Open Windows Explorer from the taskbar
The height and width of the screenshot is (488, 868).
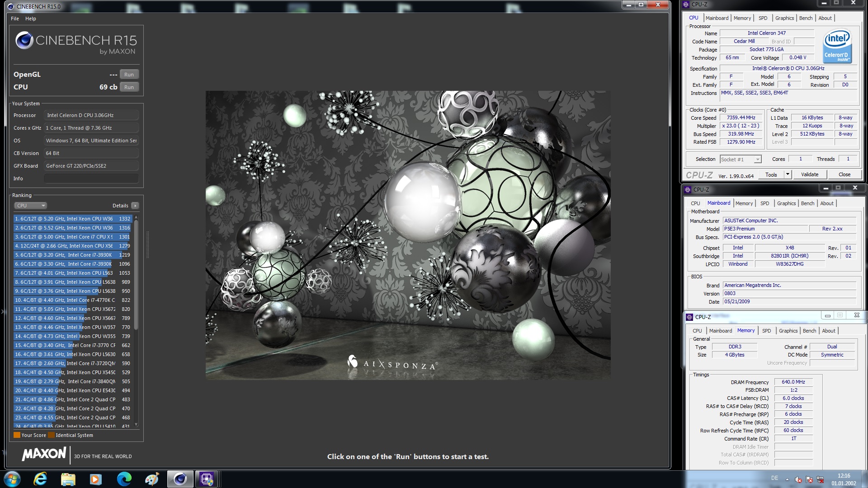point(68,479)
